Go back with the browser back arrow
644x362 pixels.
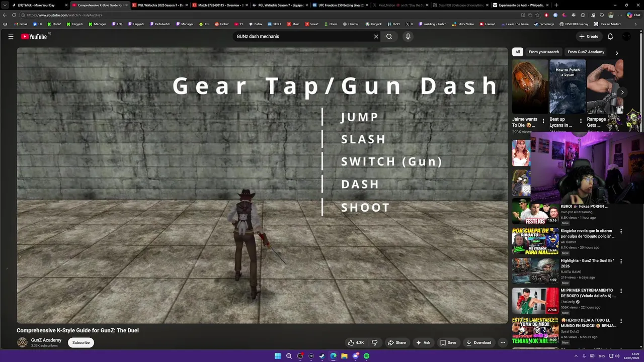coord(5,15)
